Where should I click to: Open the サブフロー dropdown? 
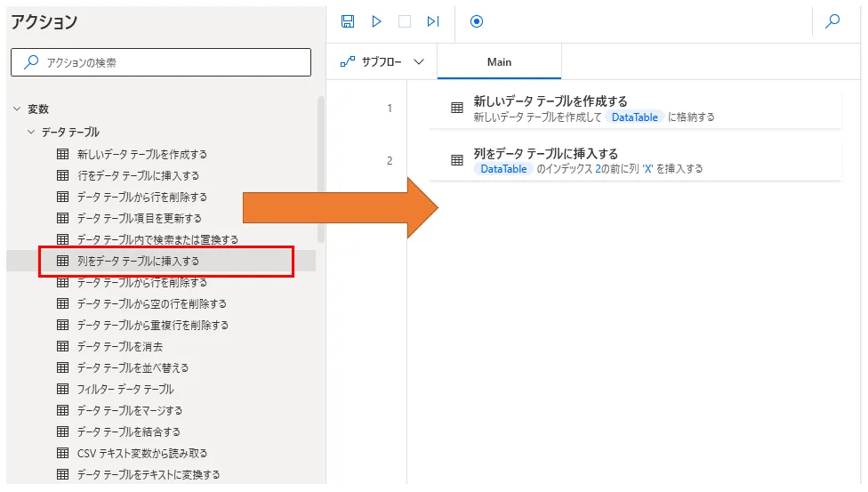[382, 62]
